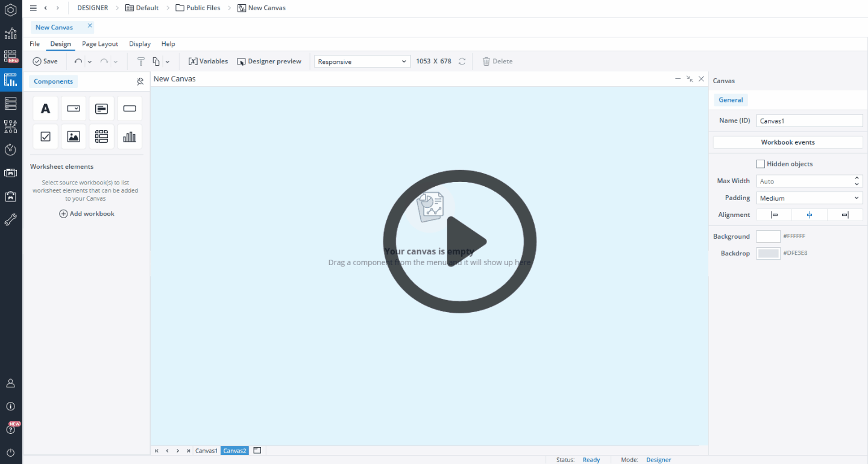Click the refresh canvas size icon

pyautogui.click(x=462, y=61)
